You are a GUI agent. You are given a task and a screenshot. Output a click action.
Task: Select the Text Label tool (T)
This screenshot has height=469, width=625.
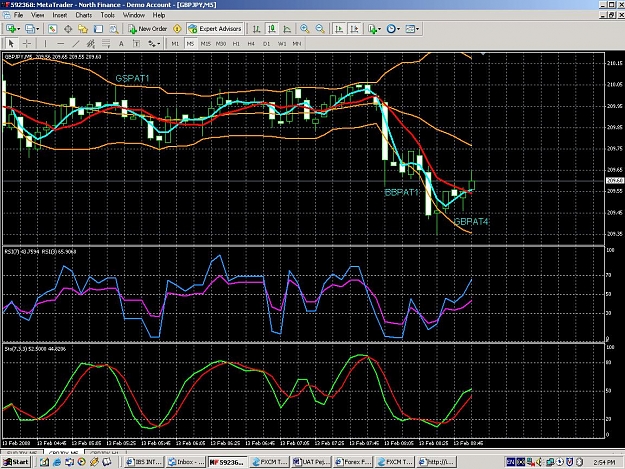tap(136, 43)
